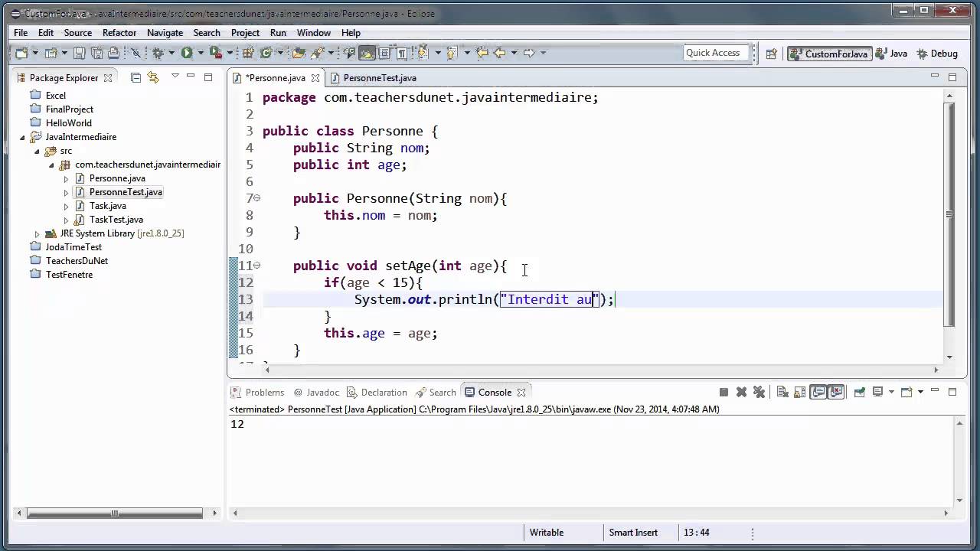Open the Window menu

[x=314, y=33]
